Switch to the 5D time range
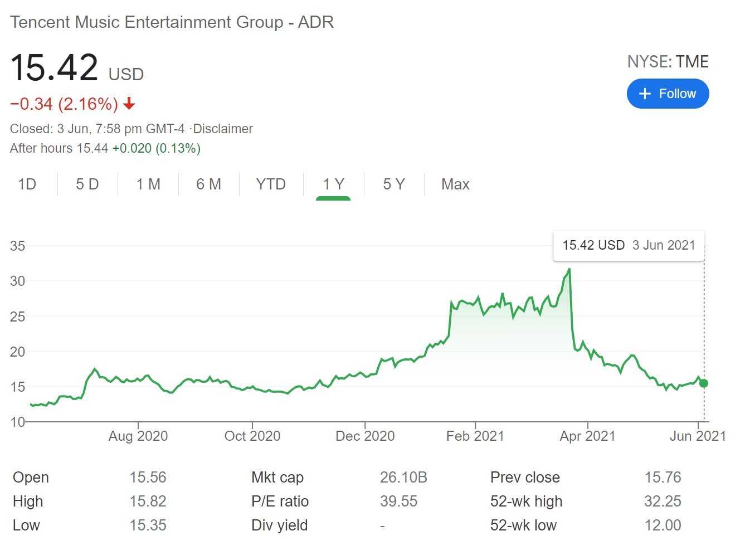This screenshot has height=560, width=750. (86, 184)
